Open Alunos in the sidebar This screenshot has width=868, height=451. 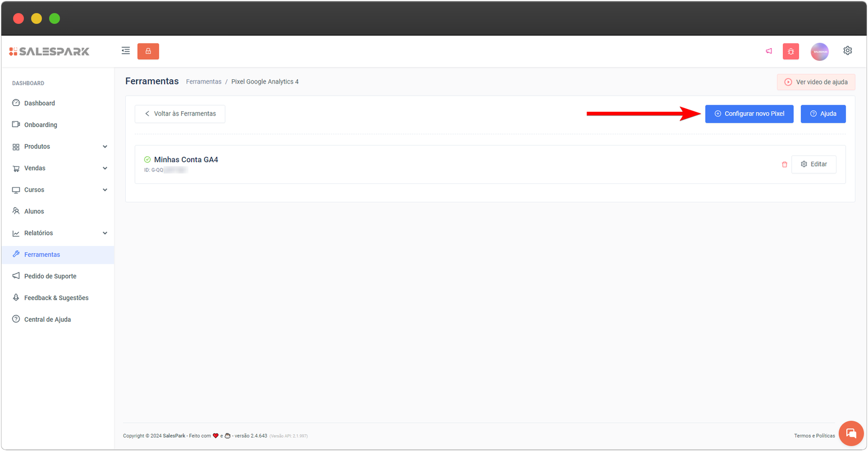pos(34,212)
